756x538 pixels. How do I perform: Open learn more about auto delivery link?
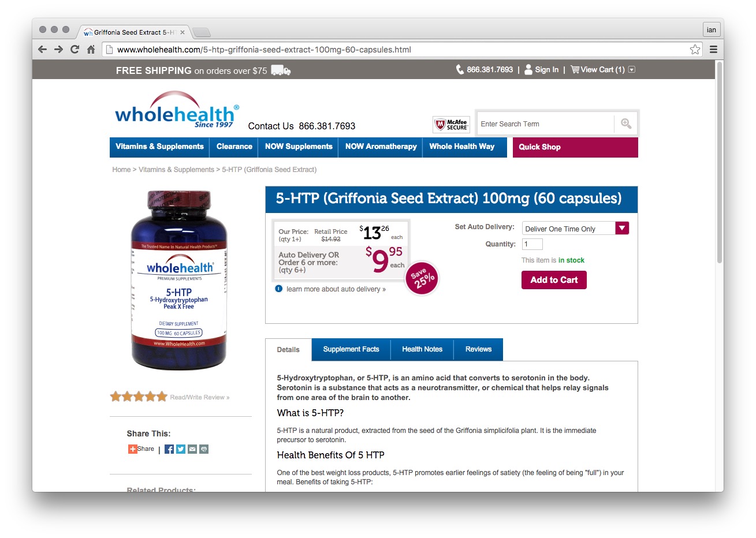tap(336, 289)
